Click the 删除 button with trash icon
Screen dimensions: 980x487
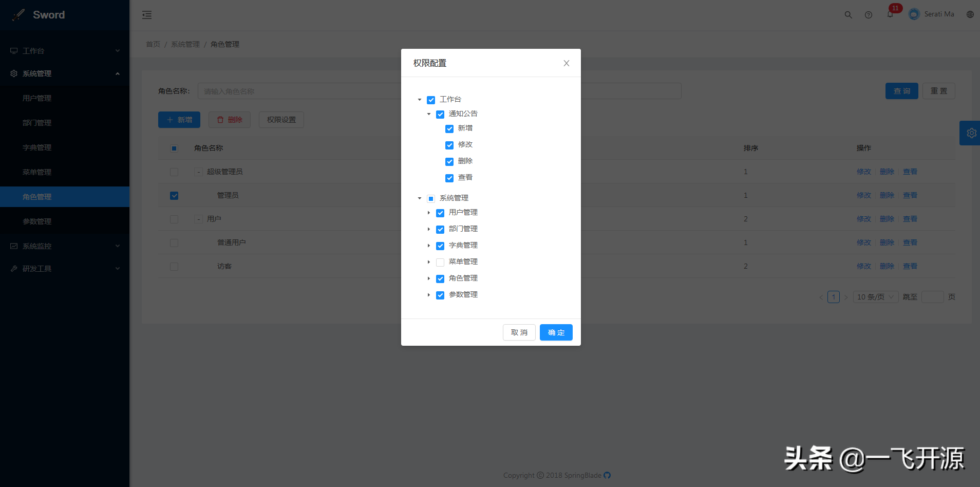coord(230,120)
